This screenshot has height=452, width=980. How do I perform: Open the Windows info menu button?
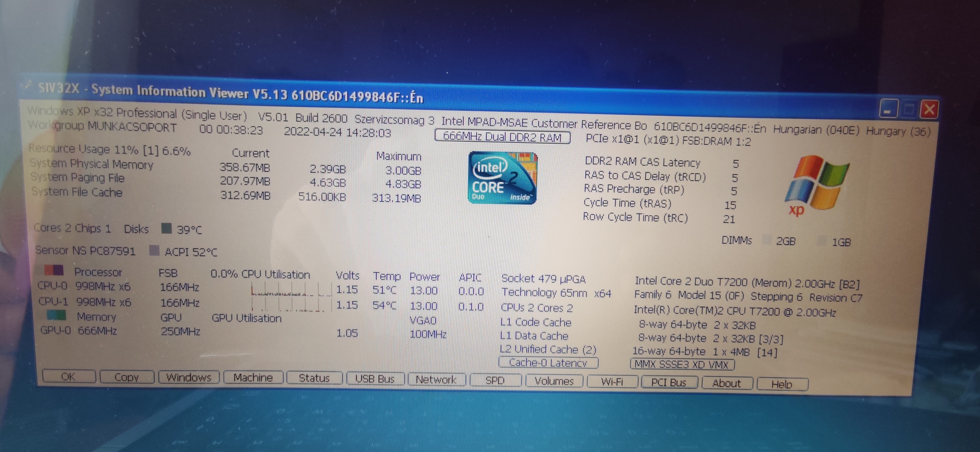tap(189, 377)
